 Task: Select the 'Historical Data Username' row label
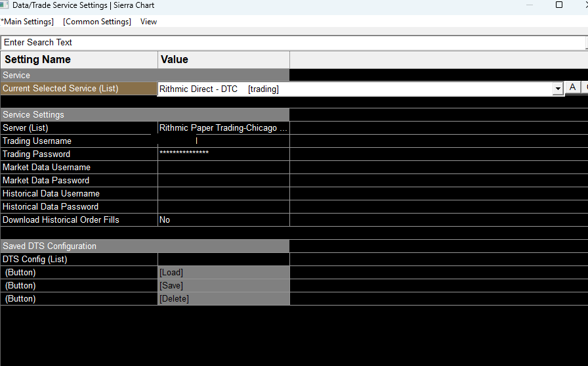(51, 194)
